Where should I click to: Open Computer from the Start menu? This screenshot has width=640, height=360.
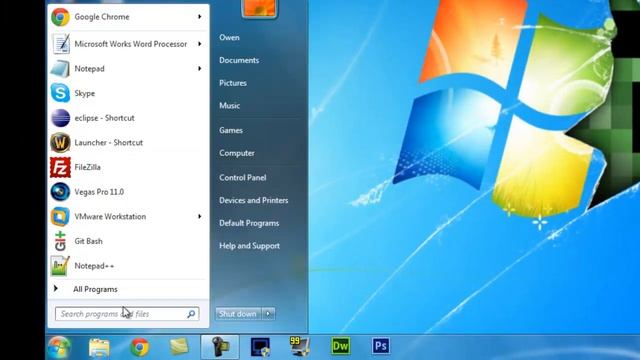(x=237, y=153)
